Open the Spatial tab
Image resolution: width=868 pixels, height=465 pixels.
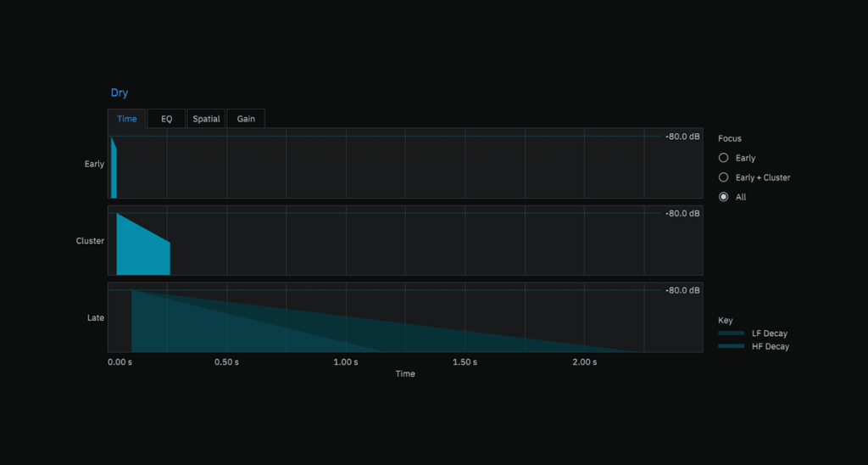click(207, 119)
